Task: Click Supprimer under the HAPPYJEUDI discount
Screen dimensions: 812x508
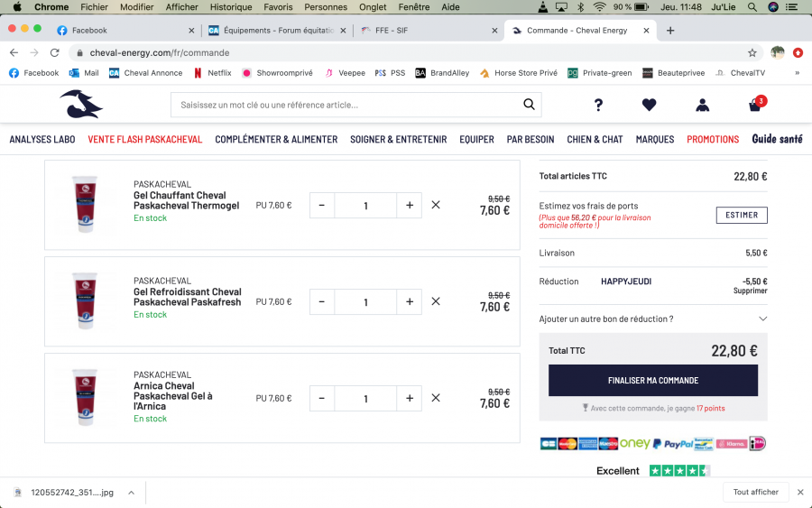Action: click(750, 291)
